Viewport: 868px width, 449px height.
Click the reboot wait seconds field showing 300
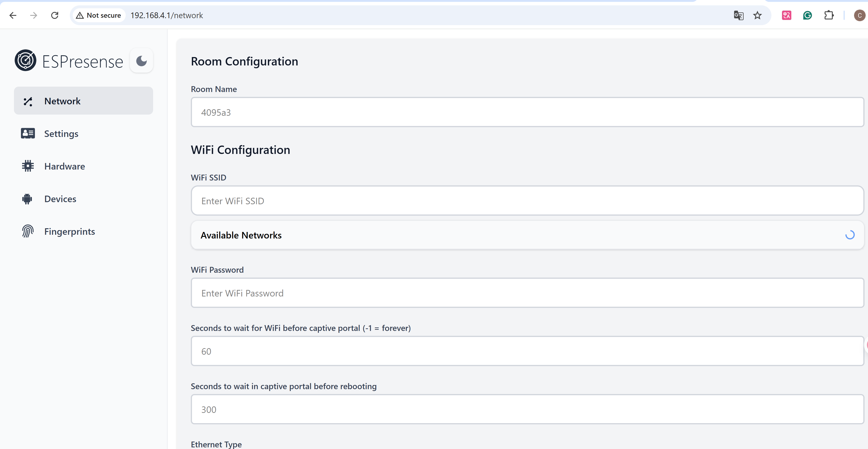[527, 409]
